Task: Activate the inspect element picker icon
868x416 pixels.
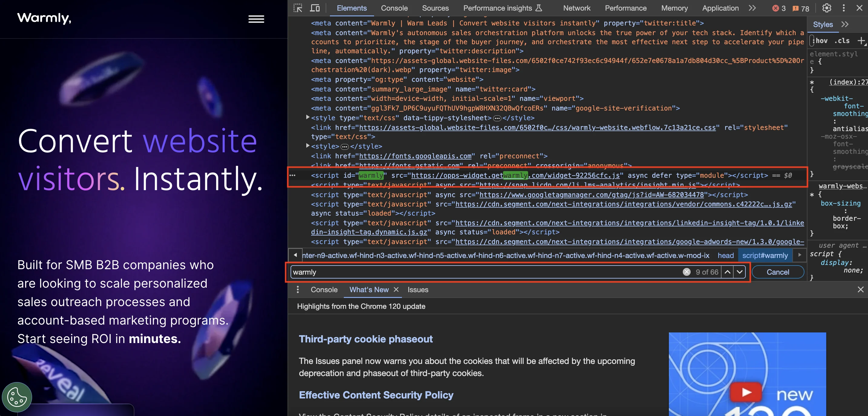Action: coord(298,8)
